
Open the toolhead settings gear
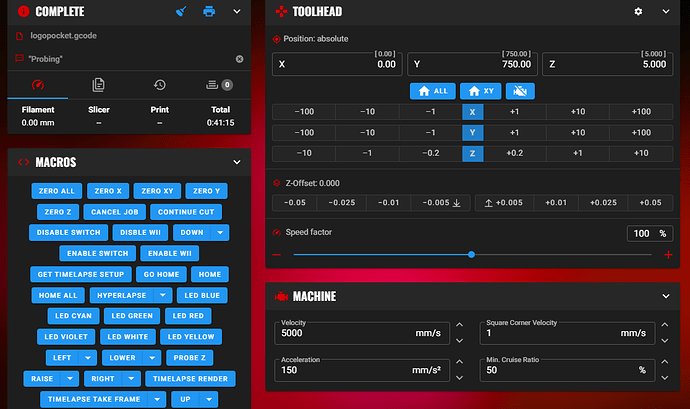639,12
